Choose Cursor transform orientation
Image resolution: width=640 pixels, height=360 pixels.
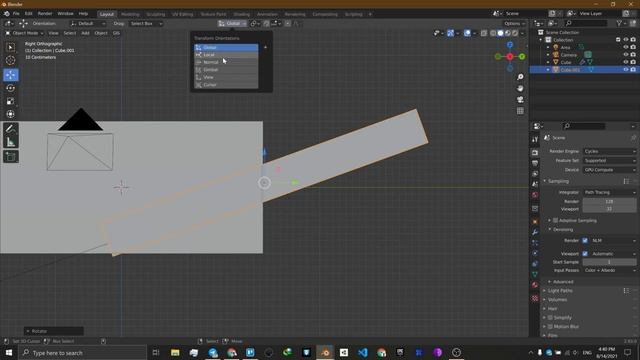click(x=226, y=85)
